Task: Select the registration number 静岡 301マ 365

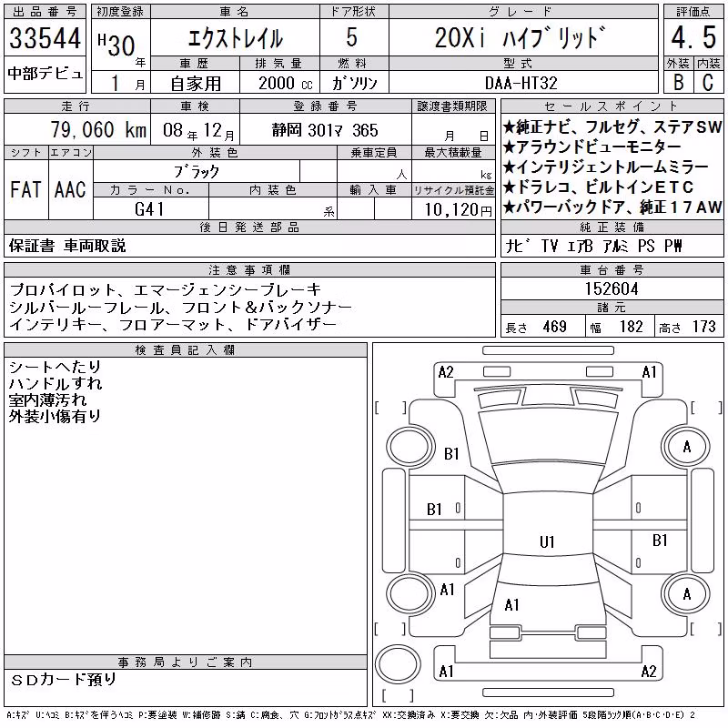Action: click(x=325, y=130)
